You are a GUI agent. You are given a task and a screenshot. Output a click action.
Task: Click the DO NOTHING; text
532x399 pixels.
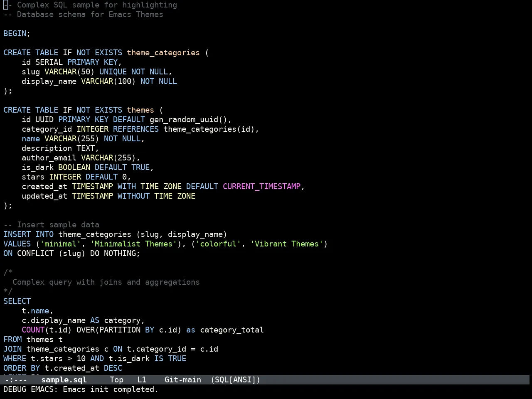point(115,254)
